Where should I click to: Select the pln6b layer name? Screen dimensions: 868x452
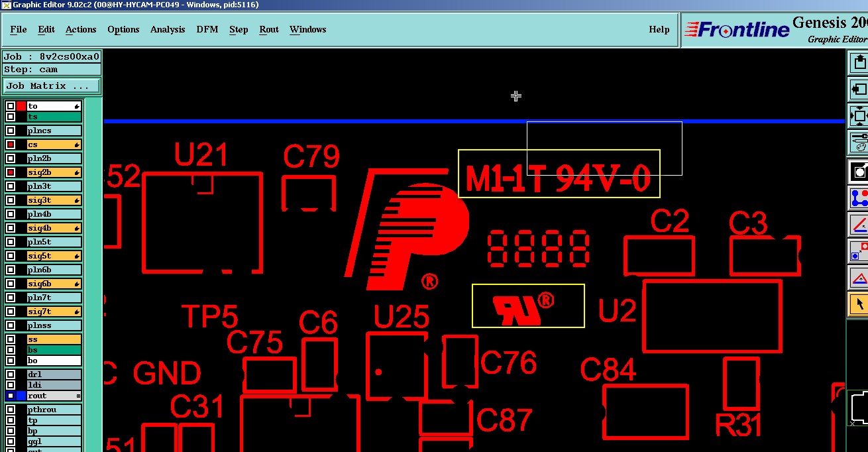(54, 270)
